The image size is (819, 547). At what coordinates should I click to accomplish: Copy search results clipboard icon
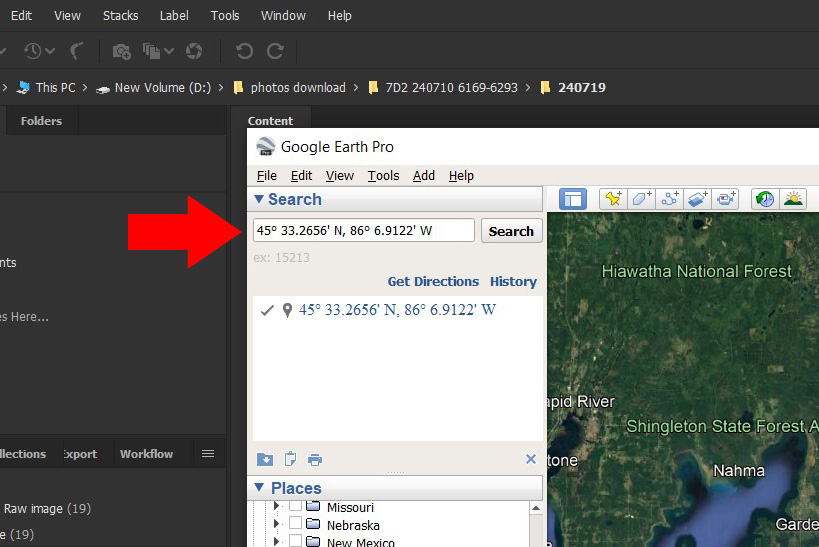(290, 459)
